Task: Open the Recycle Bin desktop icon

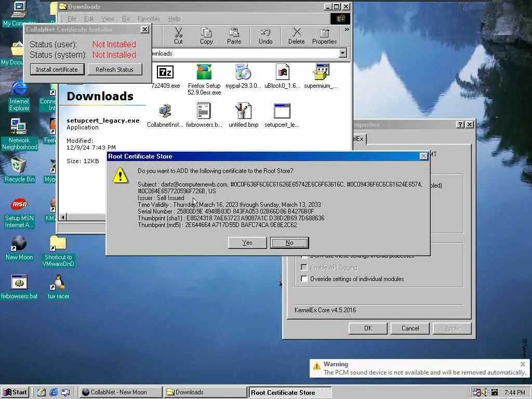Action: point(19,170)
